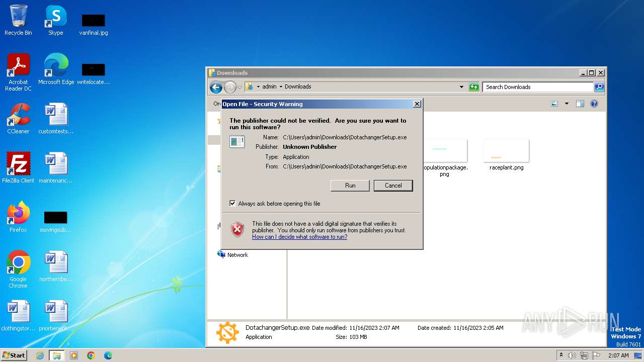The height and width of the screenshot is (362, 644).
Task: Expand admin breadcrumb arrow
Action: [281, 86]
